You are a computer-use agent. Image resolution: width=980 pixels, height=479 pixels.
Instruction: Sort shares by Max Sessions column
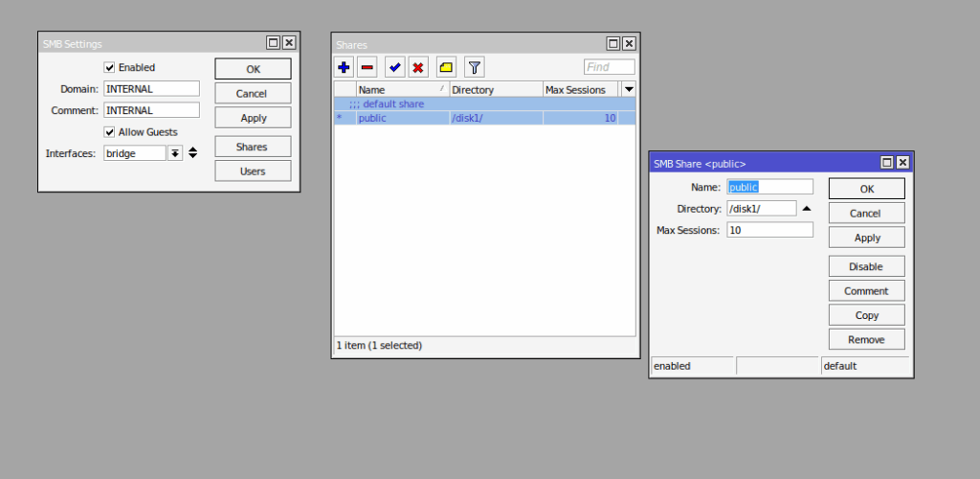[580, 90]
